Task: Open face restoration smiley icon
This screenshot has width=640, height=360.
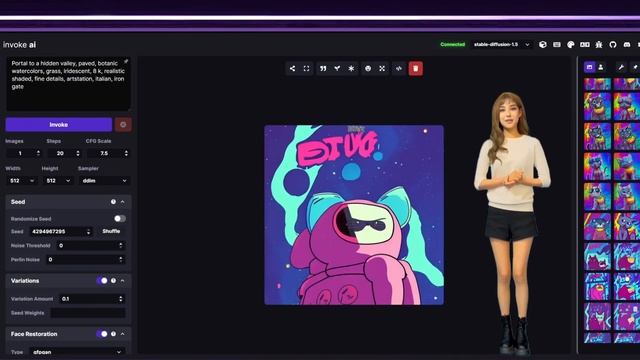Action: pyautogui.click(x=368, y=69)
